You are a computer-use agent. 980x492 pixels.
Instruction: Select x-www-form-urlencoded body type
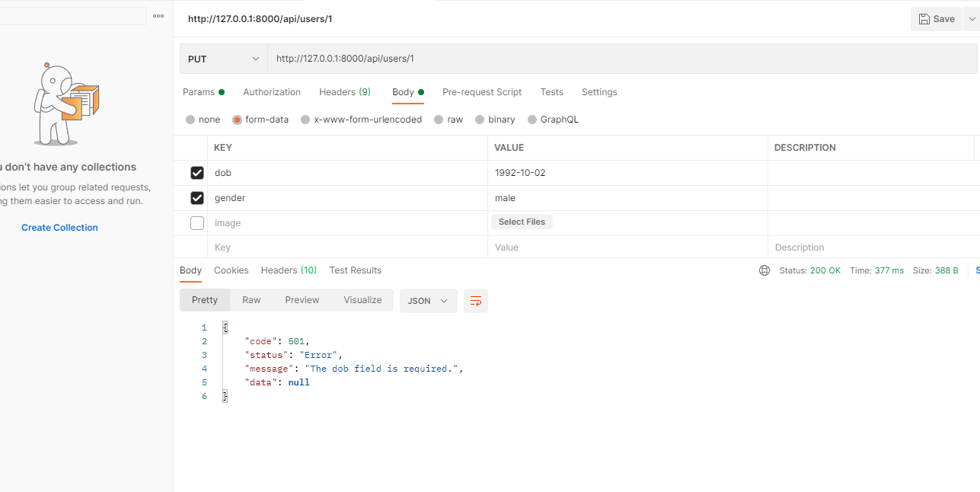pyautogui.click(x=305, y=120)
